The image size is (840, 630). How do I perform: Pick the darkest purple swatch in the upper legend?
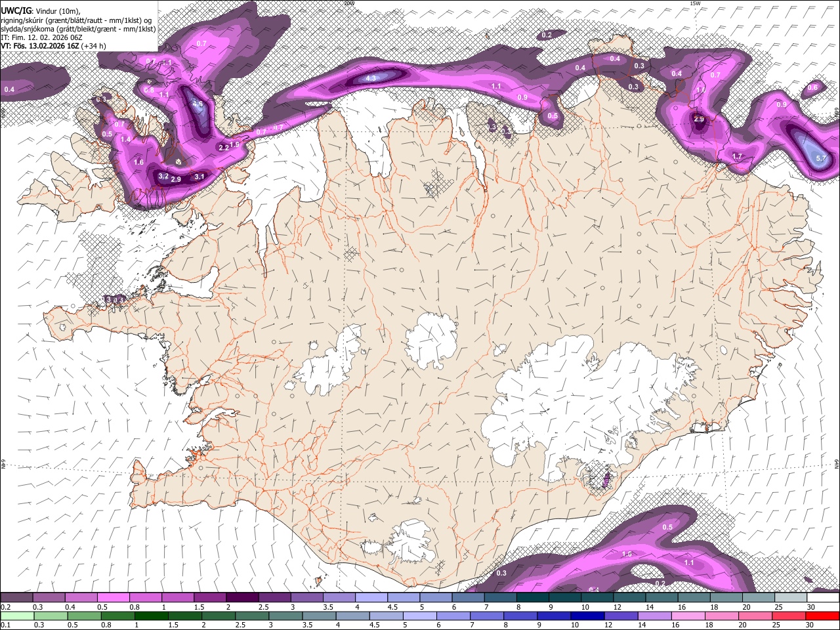(x=241, y=598)
